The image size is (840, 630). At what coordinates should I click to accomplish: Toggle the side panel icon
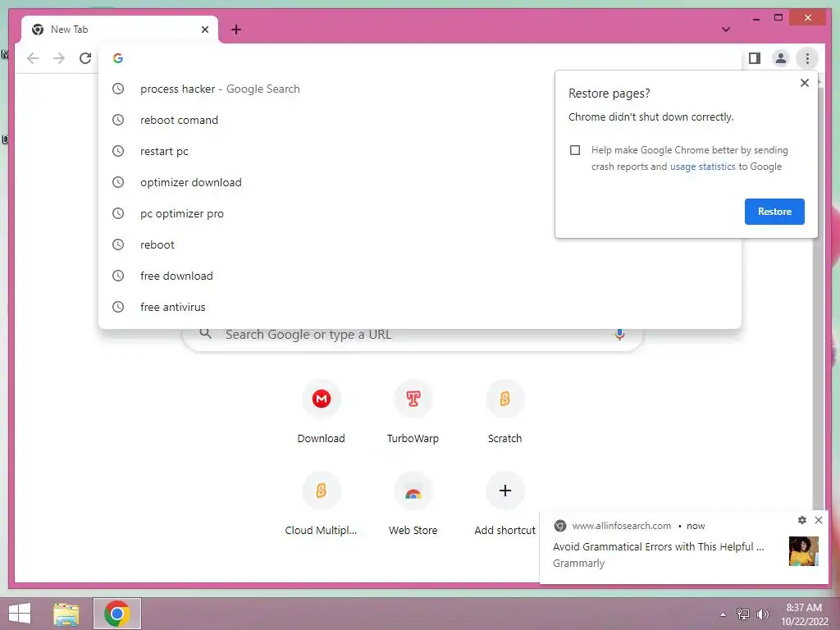point(755,58)
